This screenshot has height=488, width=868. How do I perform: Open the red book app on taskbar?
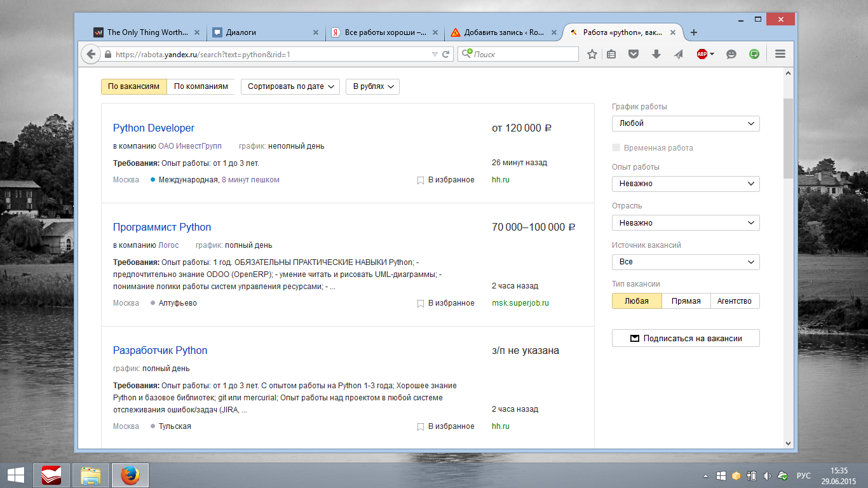pos(51,475)
